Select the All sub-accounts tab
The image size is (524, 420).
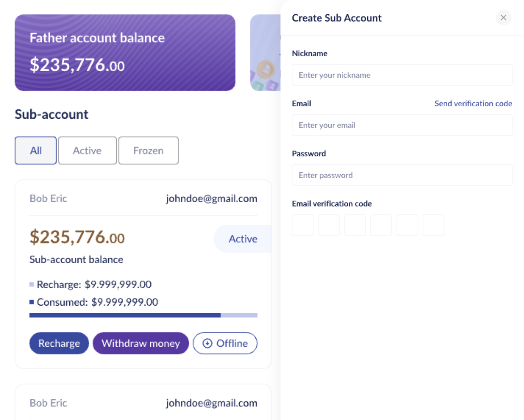36,151
